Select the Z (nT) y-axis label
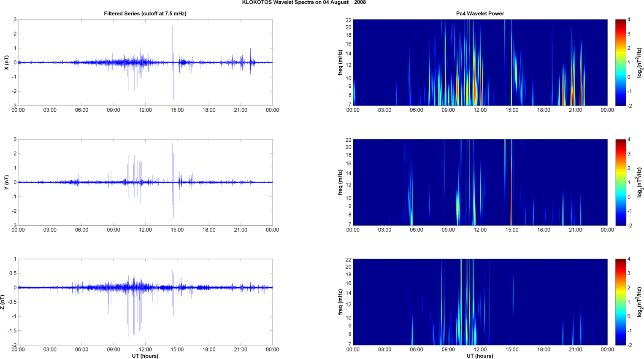Image resolution: width=644 pixels, height=359 pixels. (3, 302)
